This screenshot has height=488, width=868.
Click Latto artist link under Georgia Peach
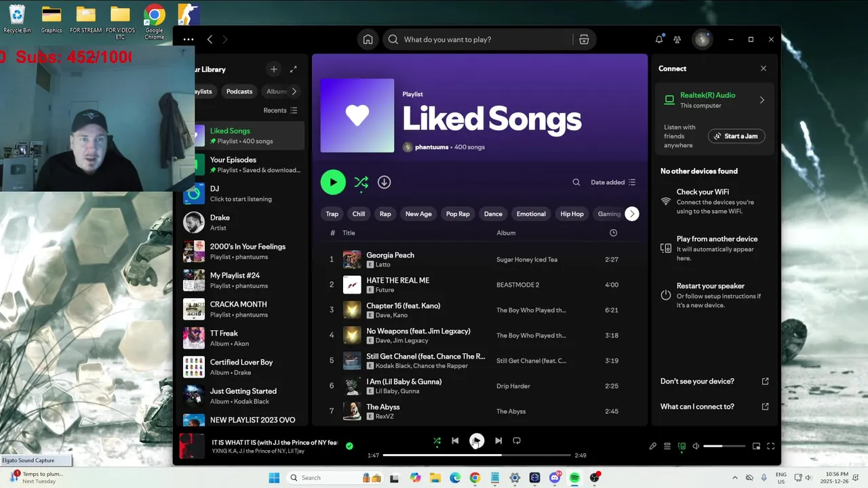pos(382,264)
